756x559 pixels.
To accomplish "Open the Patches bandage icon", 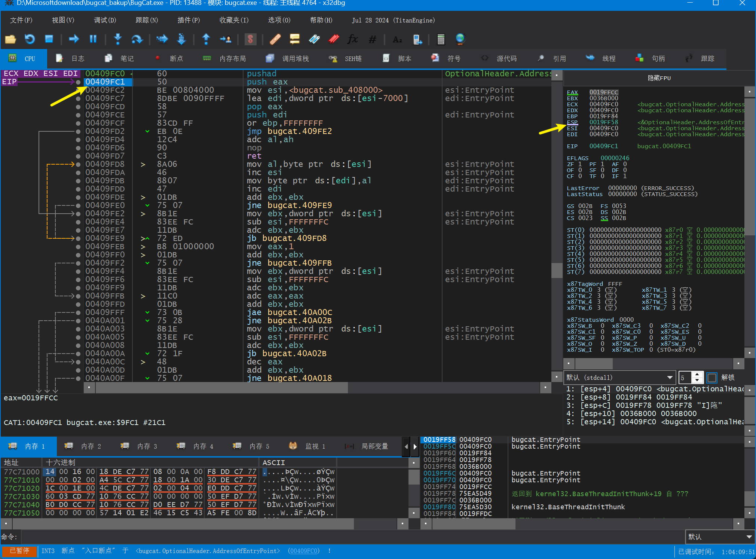I will pyautogui.click(x=275, y=39).
